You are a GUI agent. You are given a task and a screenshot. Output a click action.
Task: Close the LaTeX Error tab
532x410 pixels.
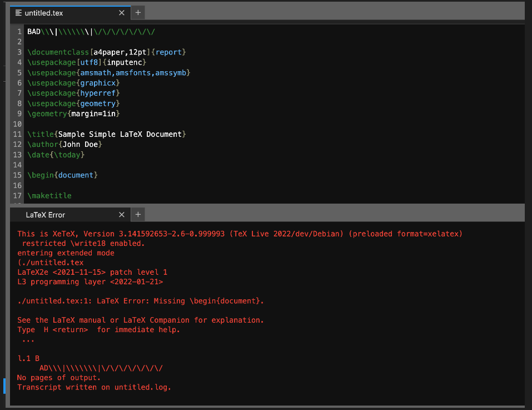(x=122, y=215)
